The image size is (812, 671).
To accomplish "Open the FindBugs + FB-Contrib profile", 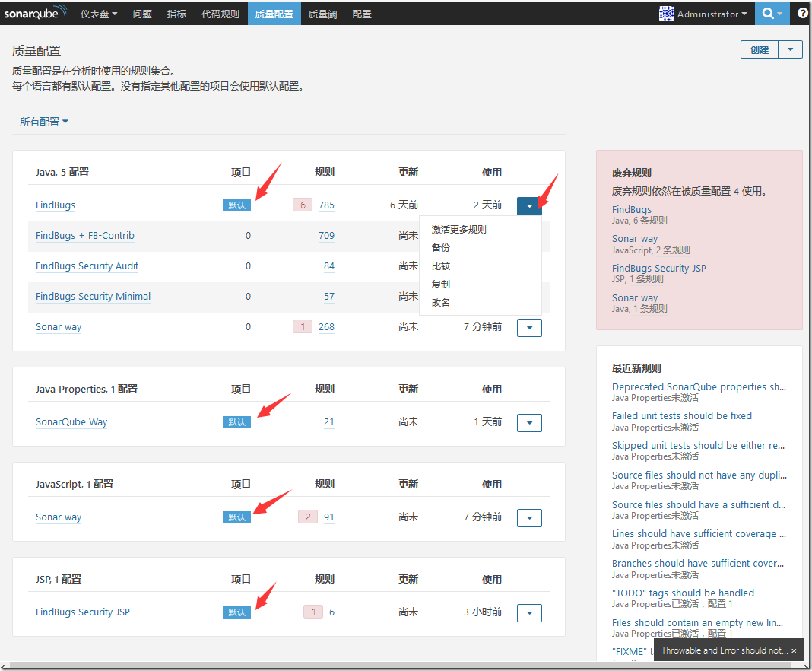I will tap(85, 236).
